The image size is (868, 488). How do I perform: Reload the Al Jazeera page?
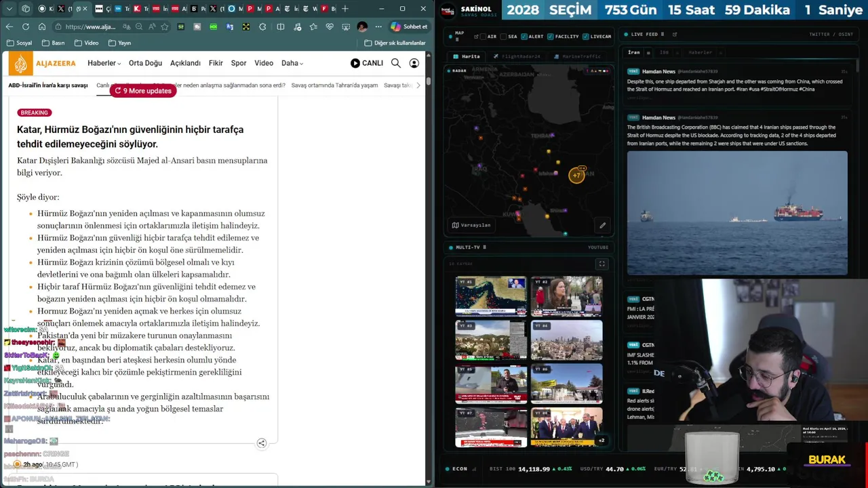tap(26, 26)
